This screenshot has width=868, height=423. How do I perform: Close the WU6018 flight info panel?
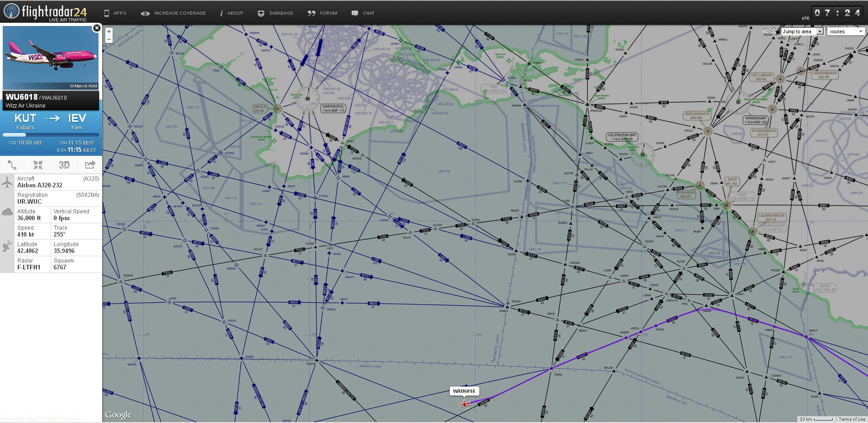[97, 28]
